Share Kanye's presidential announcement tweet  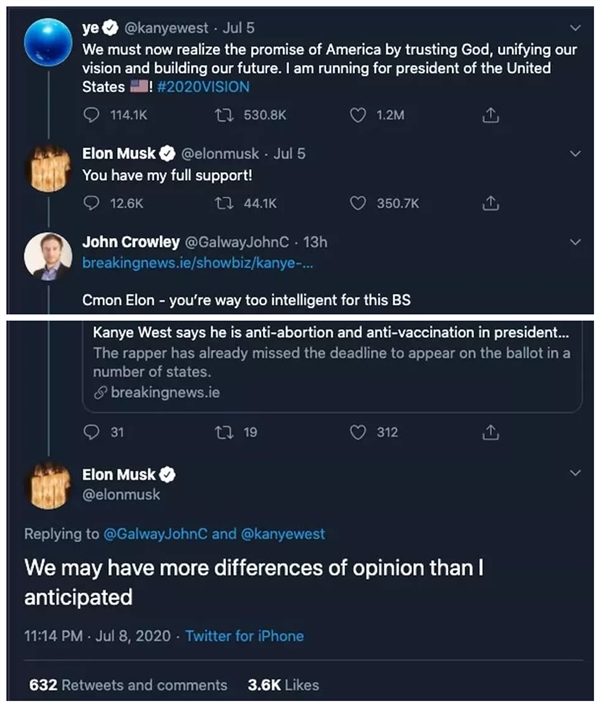(x=490, y=116)
